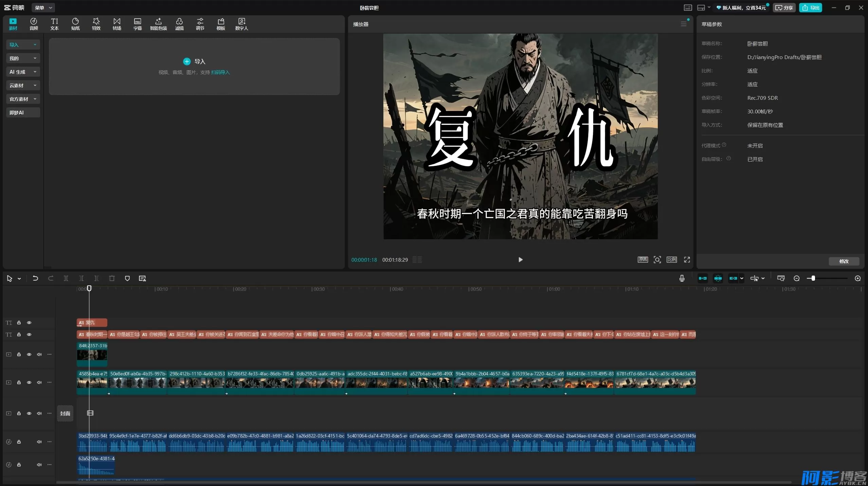868x486 pixels.
Task: Switch to the 文本 text tab
Action: 54,24
